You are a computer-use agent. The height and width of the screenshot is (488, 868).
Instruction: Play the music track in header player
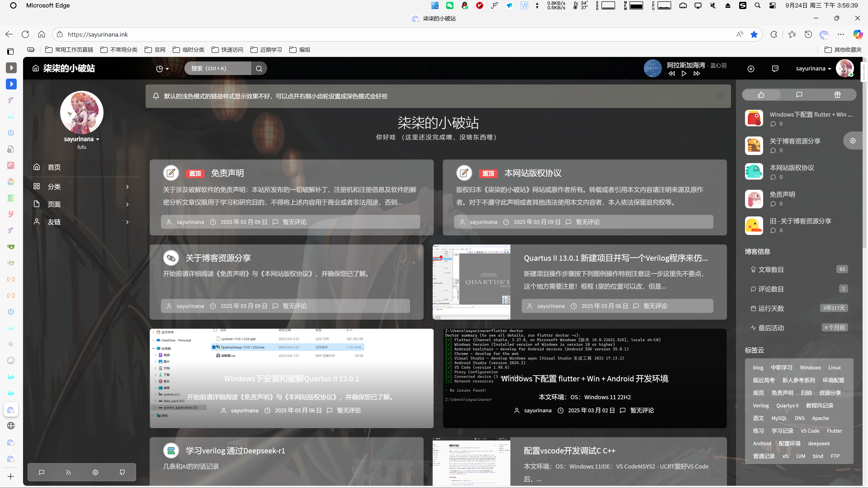tap(684, 73)
